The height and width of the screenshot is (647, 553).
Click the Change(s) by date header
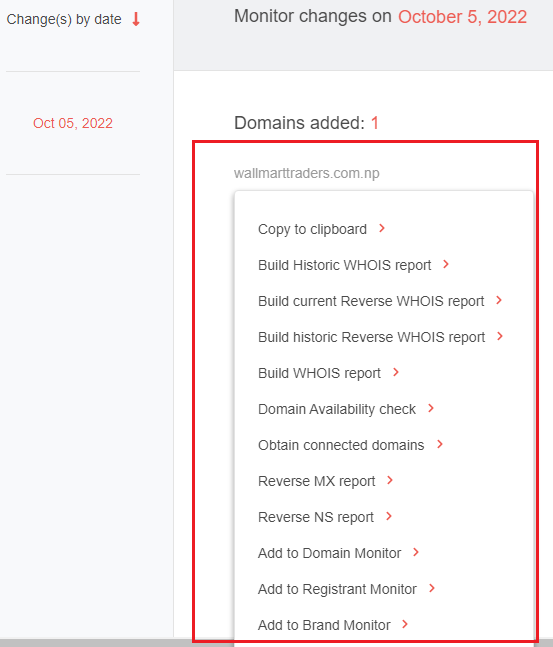pyautogui.click(x=64, y=19)
